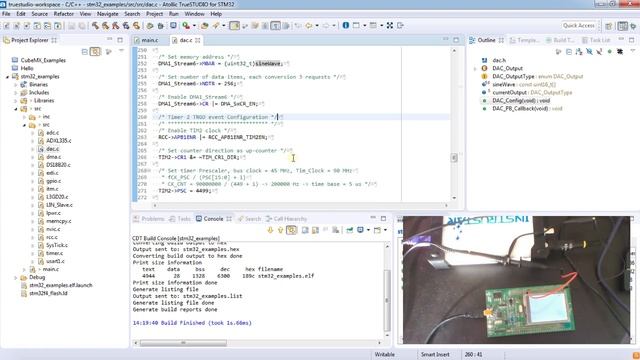This screenshot has width=640, height=360.
Task: Select CubeMX_Examples project
Action: [43, 60]
